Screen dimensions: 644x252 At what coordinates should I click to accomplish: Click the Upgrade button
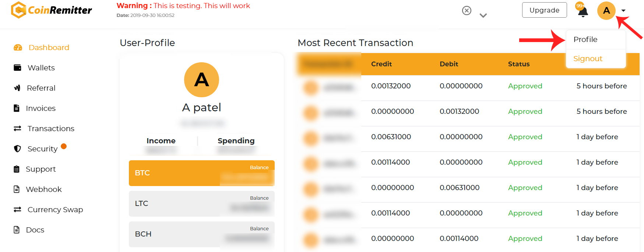point(544,10)
